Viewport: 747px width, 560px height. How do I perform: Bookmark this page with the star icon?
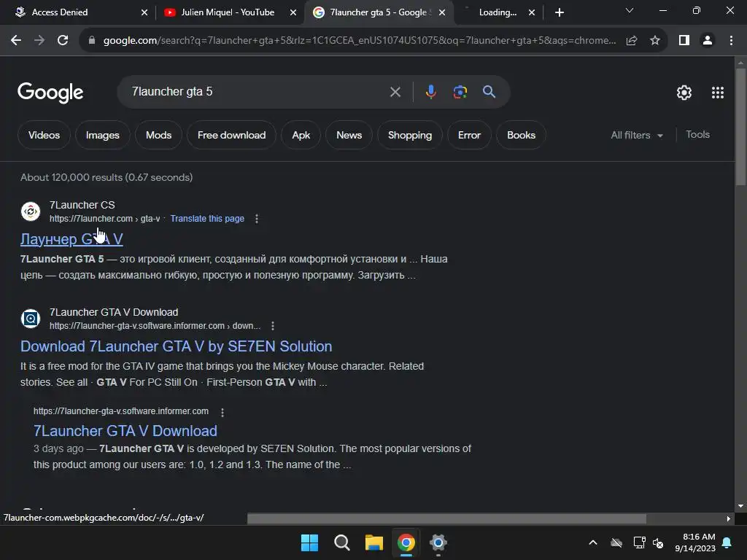coord(655,41)
